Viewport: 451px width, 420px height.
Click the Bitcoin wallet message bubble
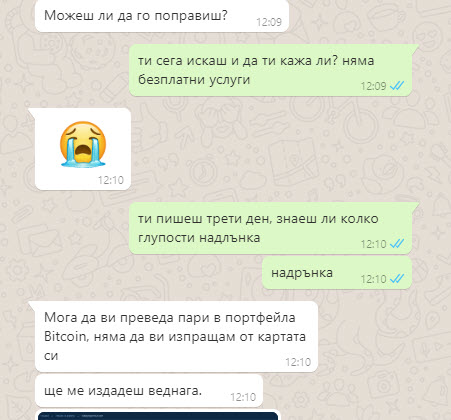point(176,336)
